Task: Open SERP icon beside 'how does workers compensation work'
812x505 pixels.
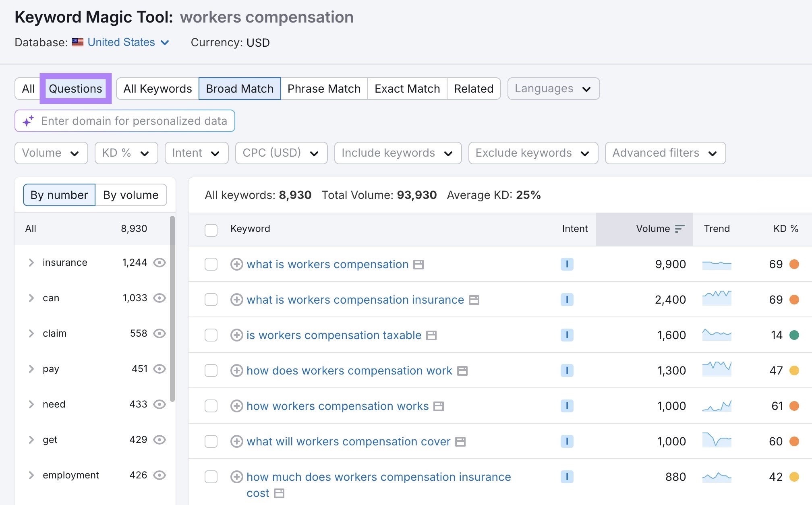Action: click(x=462, y=371)
